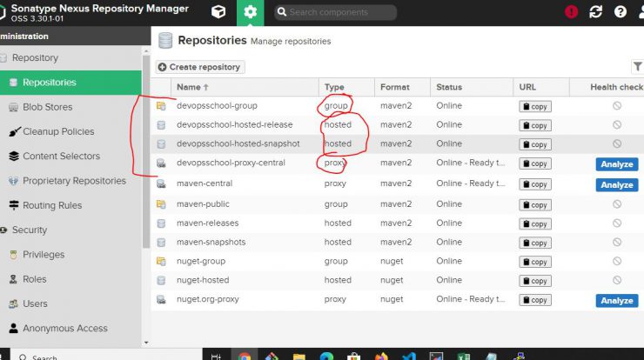
Task: Expand the Repository sidebar section
Action: 35,58
